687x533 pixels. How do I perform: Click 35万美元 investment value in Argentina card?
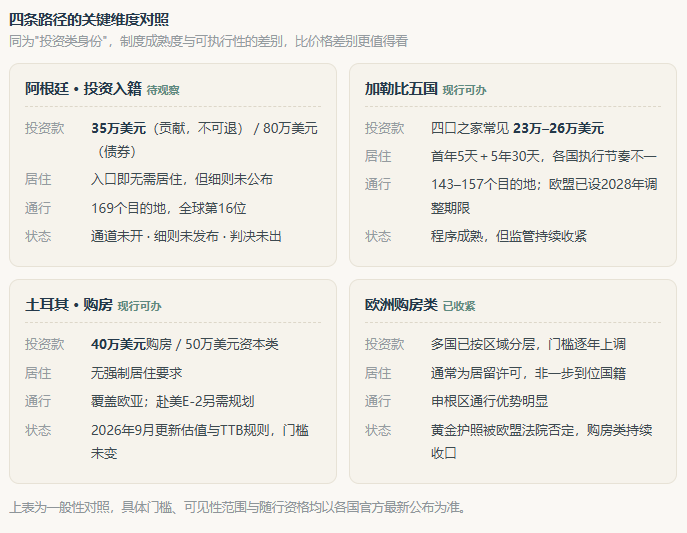coord(118,129)
